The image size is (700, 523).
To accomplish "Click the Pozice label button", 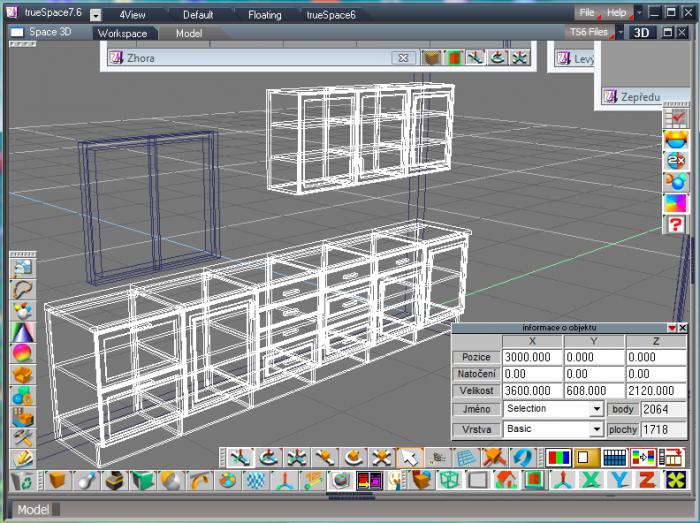I will [x=474, y=357].
